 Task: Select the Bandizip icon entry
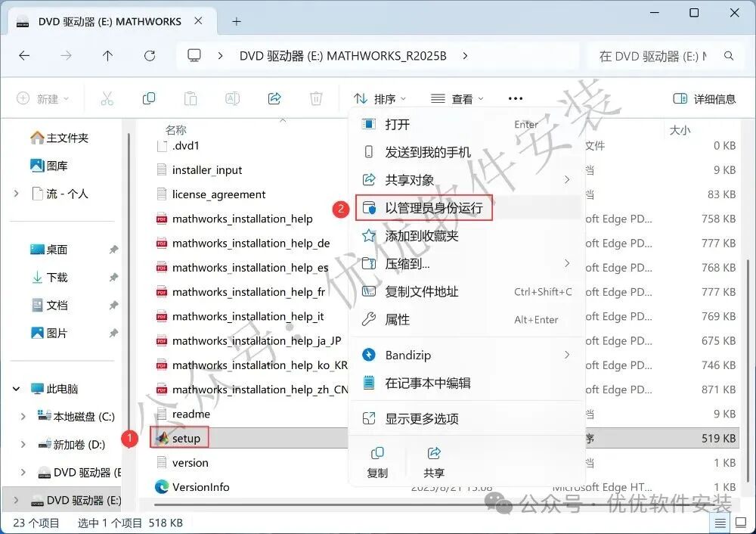point(369,355)
